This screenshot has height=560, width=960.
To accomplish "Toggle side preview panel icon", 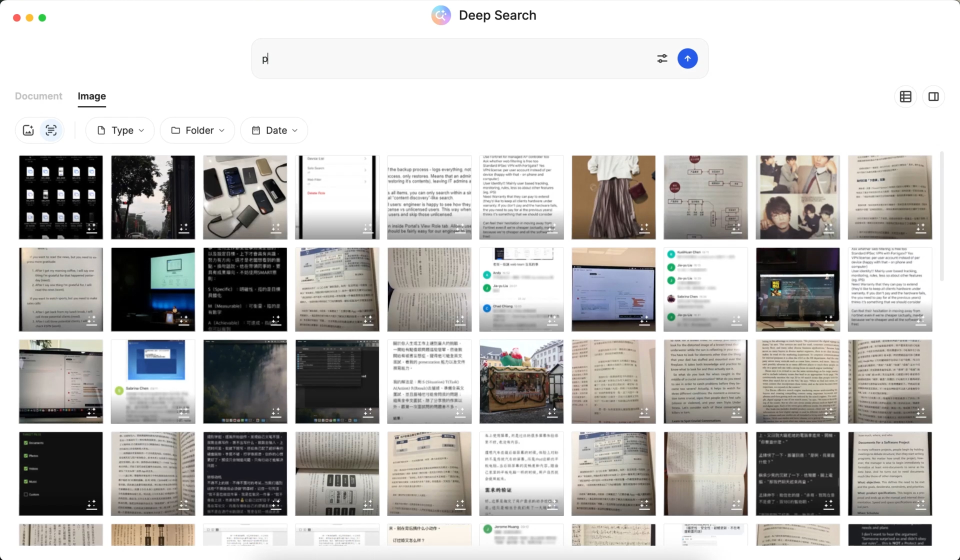I will pyautogui.click(x=933, y=96).
